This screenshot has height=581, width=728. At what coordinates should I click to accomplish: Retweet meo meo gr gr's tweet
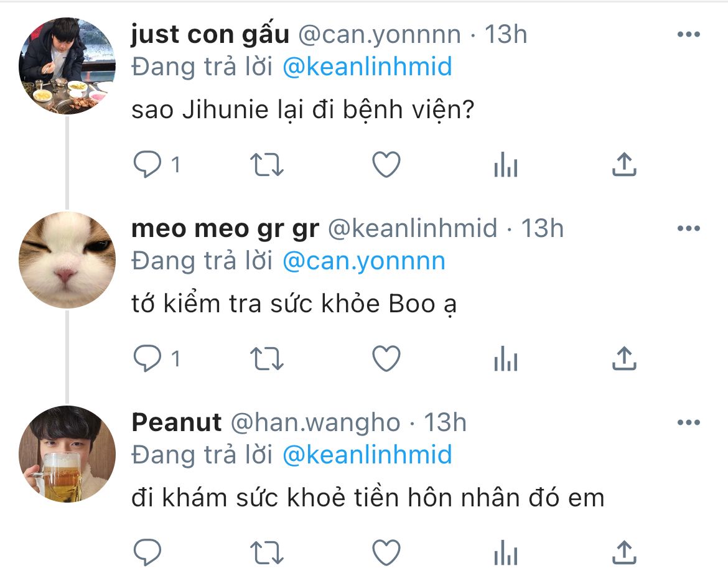(x=266, y=359)
